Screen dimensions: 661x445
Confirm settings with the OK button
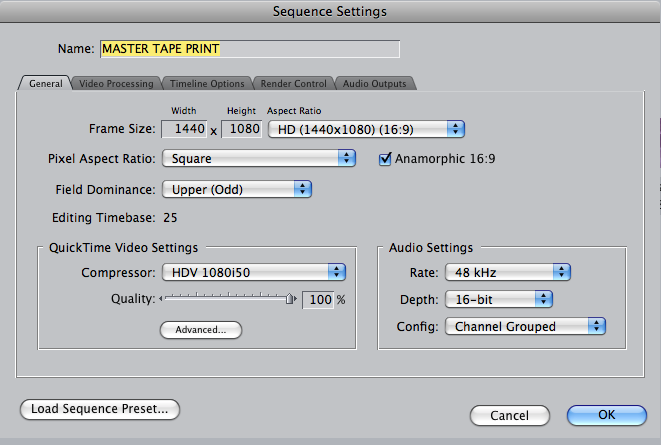coord(606,415)
